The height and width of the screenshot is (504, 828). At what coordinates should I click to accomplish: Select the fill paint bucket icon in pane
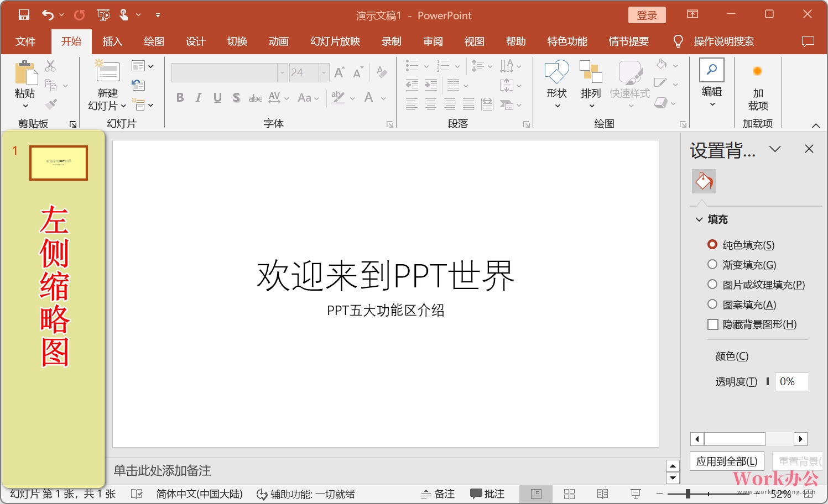point(704,181)
